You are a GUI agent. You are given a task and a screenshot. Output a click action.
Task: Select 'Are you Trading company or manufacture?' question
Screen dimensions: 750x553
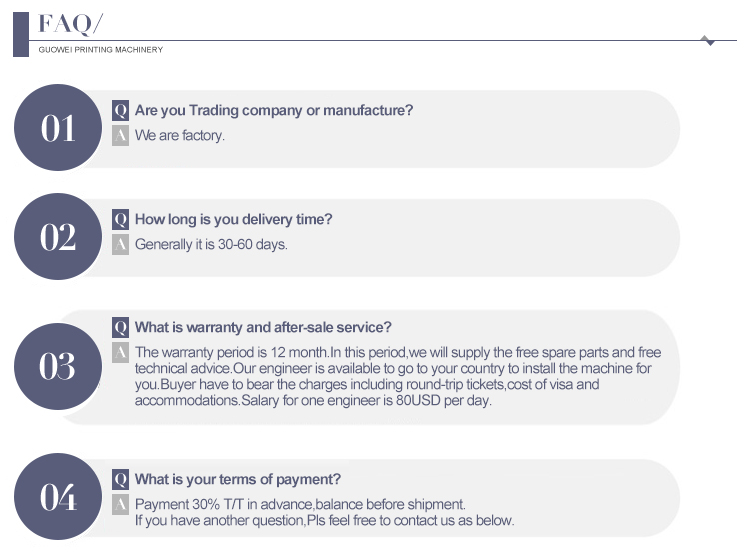pos(273,110)
